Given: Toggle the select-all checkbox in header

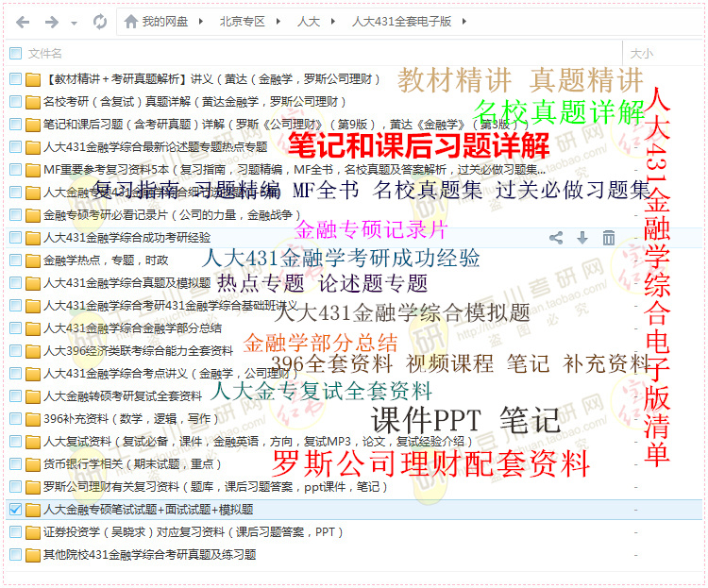Looking at the screenshot, I should pyautogui.click(x=15, y=54).
